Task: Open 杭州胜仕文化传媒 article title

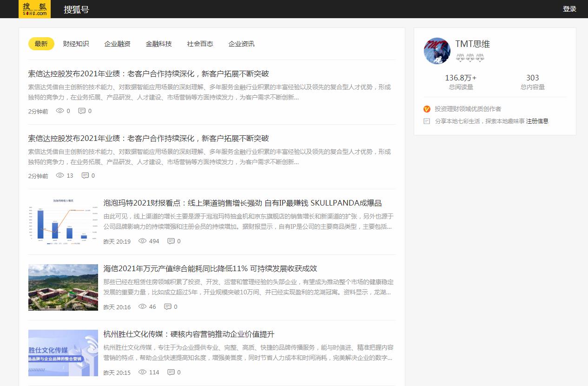Action: pos(189,334)
